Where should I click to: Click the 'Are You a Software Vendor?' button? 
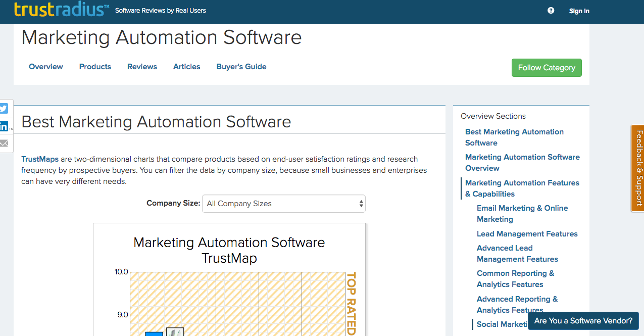click(x=583, y=320)
